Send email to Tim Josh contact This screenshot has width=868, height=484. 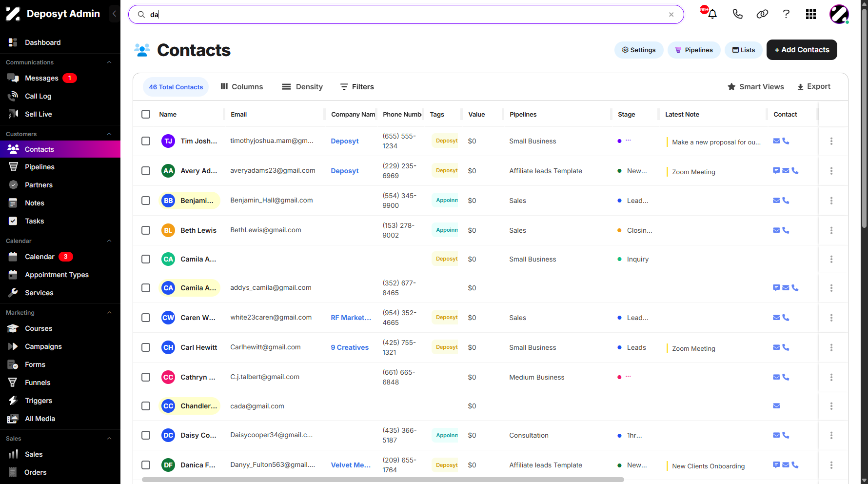pos(776,141)
